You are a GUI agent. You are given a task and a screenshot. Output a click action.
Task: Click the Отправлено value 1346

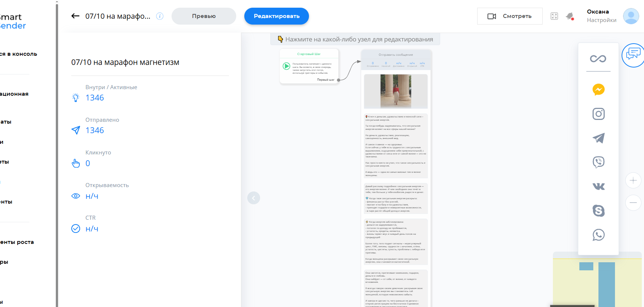coord(95,130)
